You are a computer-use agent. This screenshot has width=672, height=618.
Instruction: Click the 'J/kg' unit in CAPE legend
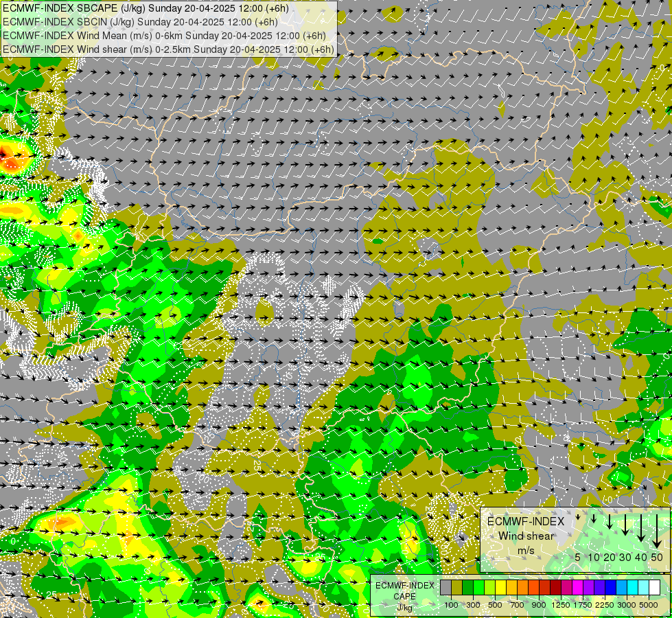[404, 608]
